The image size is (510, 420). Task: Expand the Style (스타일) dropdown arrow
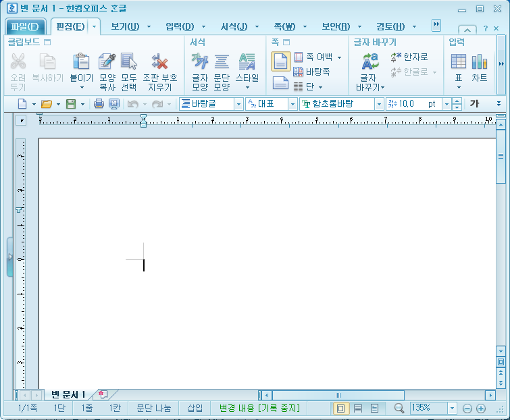(247, 88)
